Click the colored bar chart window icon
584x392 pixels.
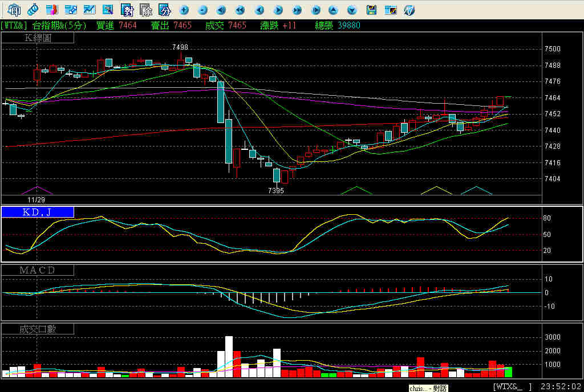52,10
